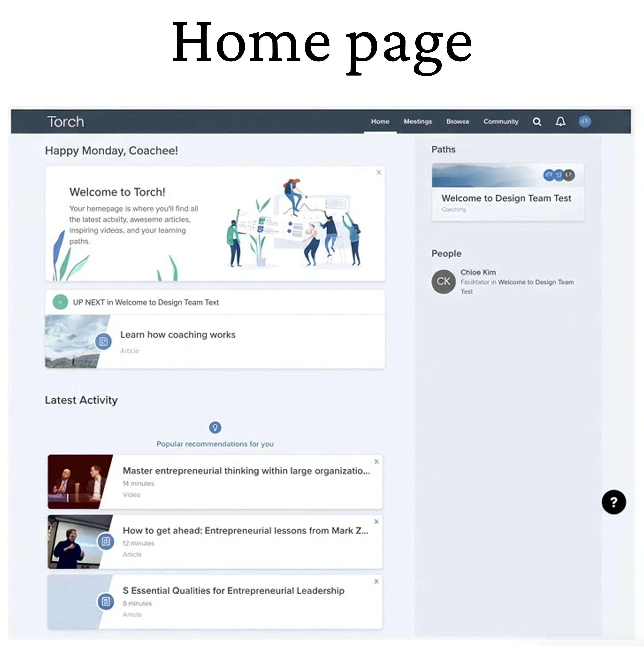Click the lightbulb recommendations icon

tap(215, 427)
